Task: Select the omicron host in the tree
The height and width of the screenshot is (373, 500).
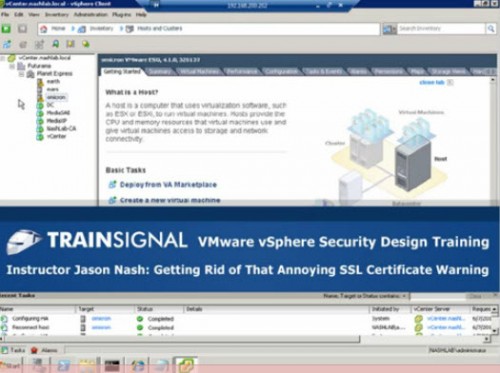Action: pos(56,97)
